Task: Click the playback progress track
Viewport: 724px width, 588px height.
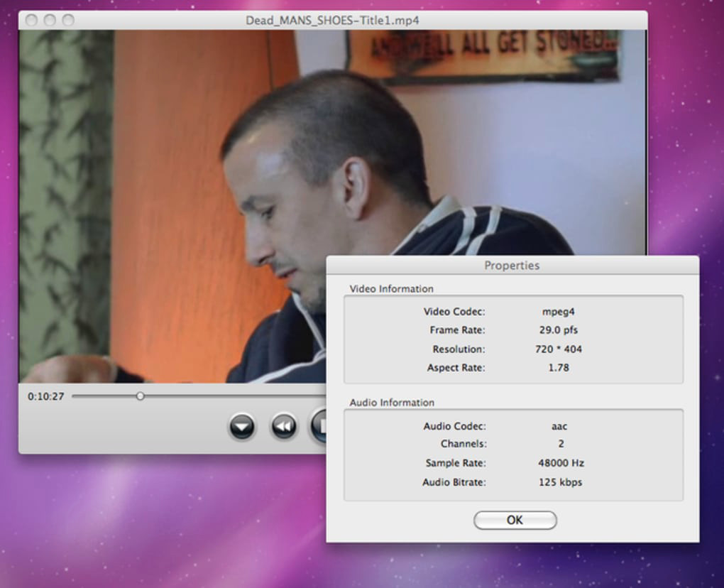Action: click(199, 396)
